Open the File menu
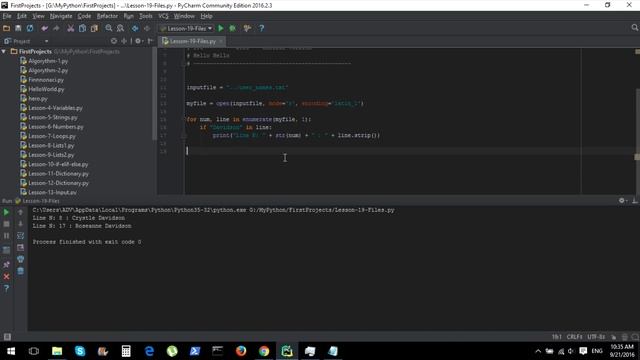 click(7, 16)
